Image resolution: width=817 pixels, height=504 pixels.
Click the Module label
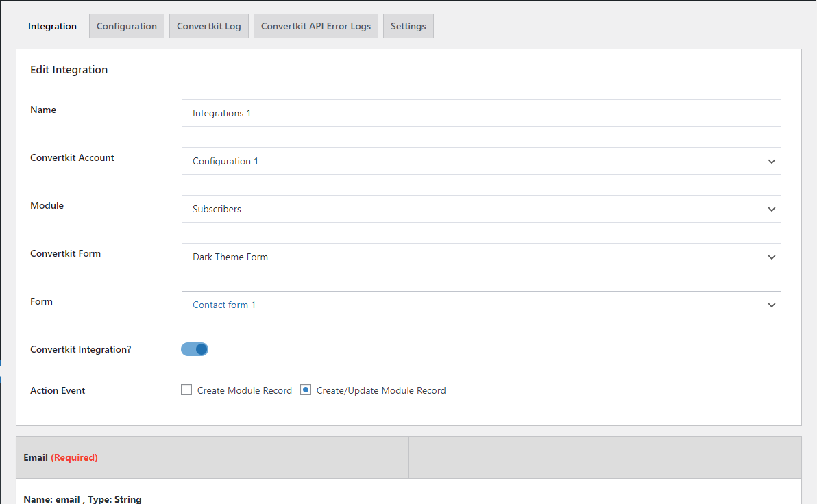click(x=47, y=205)
